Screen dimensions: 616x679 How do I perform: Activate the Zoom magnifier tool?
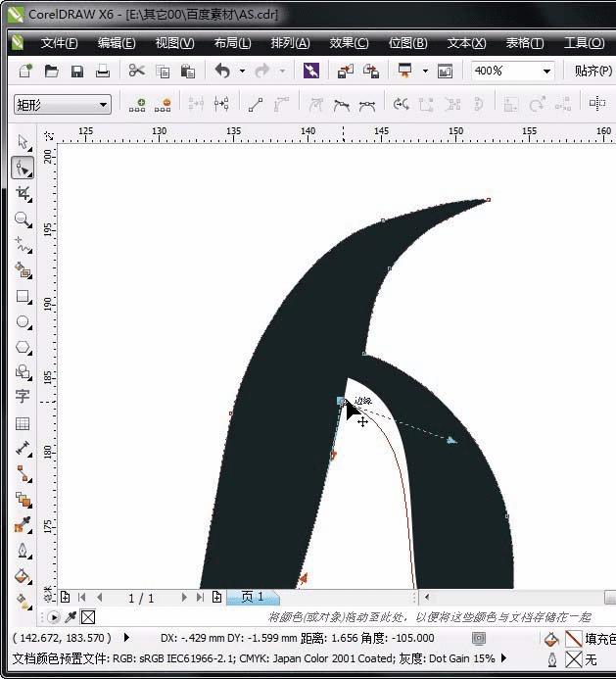tap(23, 218)
